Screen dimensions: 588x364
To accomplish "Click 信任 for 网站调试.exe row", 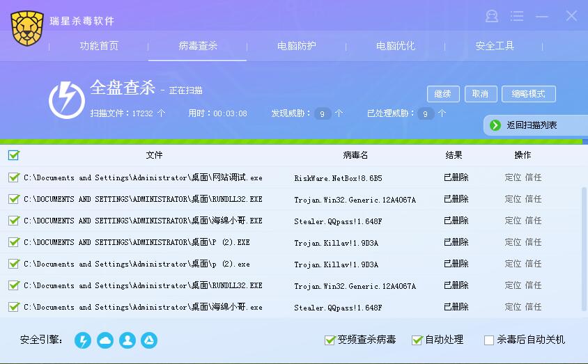I will point(533,177).
